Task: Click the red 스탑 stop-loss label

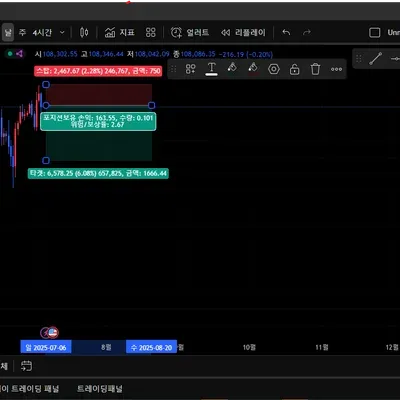Action: click(98, 71)
